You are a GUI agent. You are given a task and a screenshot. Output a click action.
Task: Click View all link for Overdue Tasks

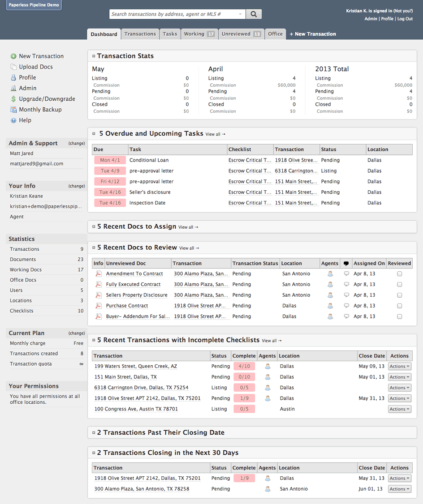pyautogui.click(x=215, y=134)
